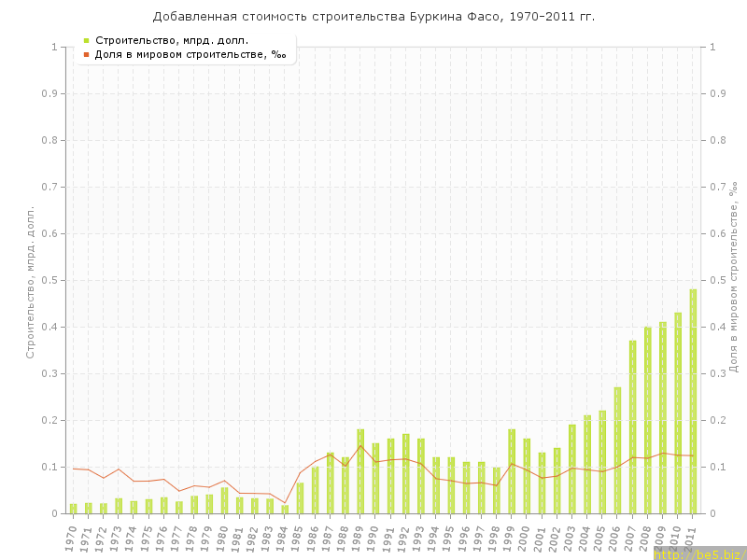Click the chart title about Буркина Фасо
747x560 pixels.
pyautogui.click(x=373, y=17)
